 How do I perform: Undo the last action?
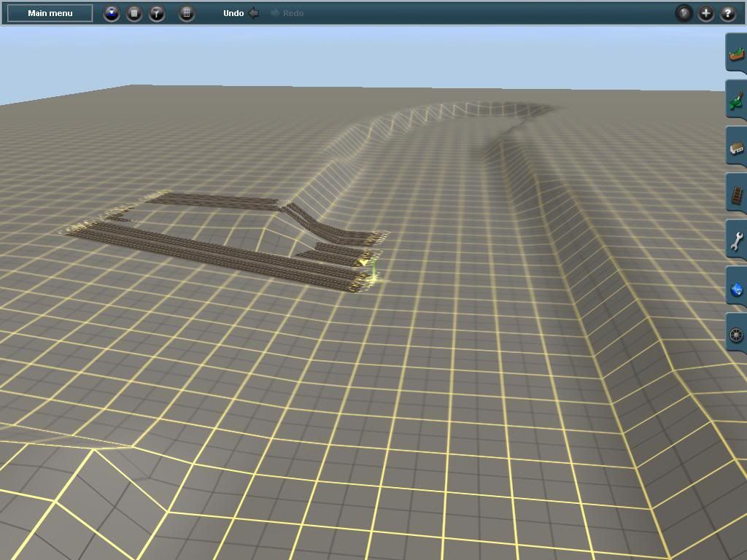tap(241, 13)
